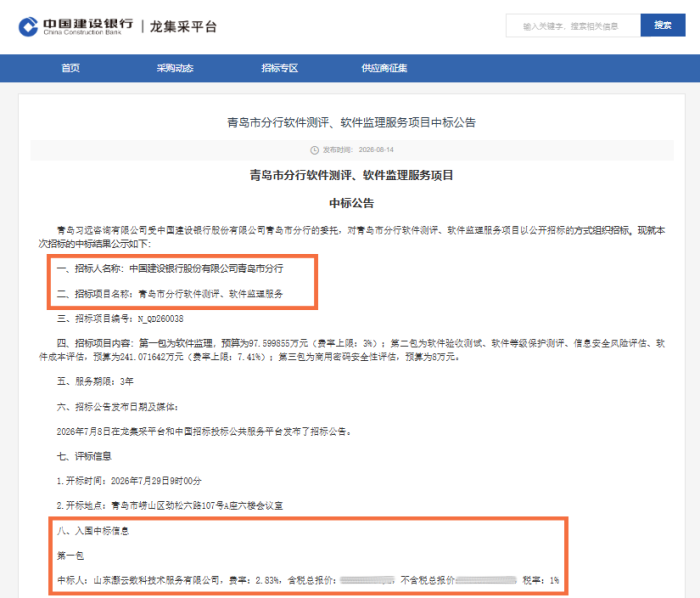Open the 采购动态 menu item

point(175,68)
